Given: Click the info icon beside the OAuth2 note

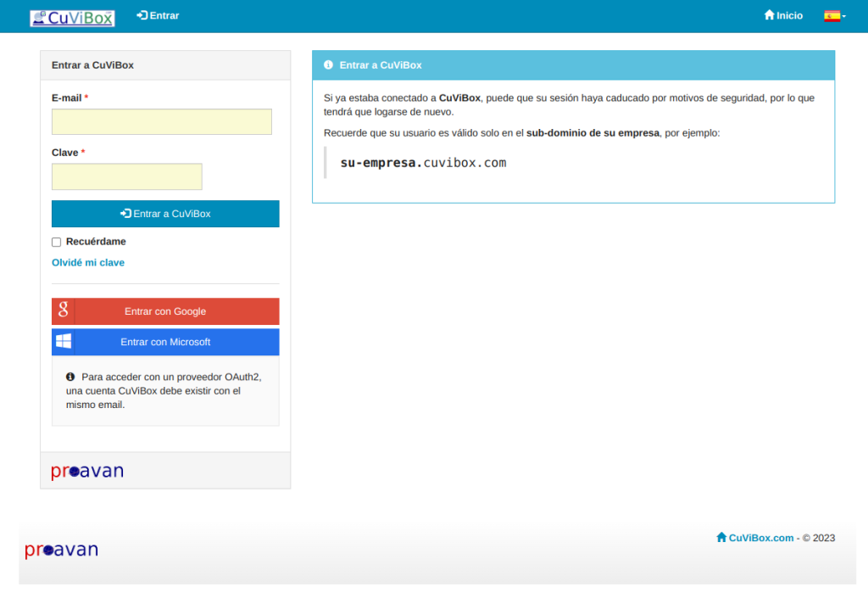Looking at the screenshot, I should (x=70, y=377).
